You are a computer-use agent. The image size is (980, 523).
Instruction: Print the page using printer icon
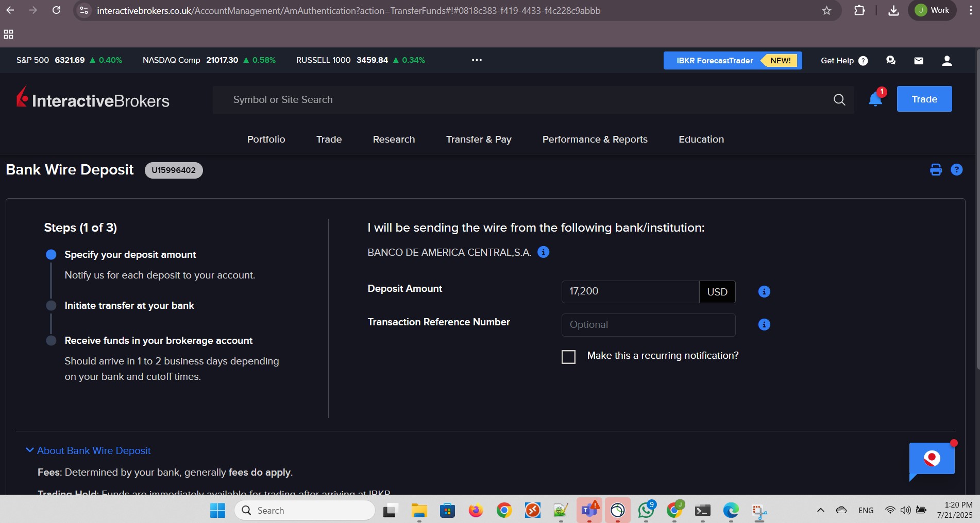(936, 170)
